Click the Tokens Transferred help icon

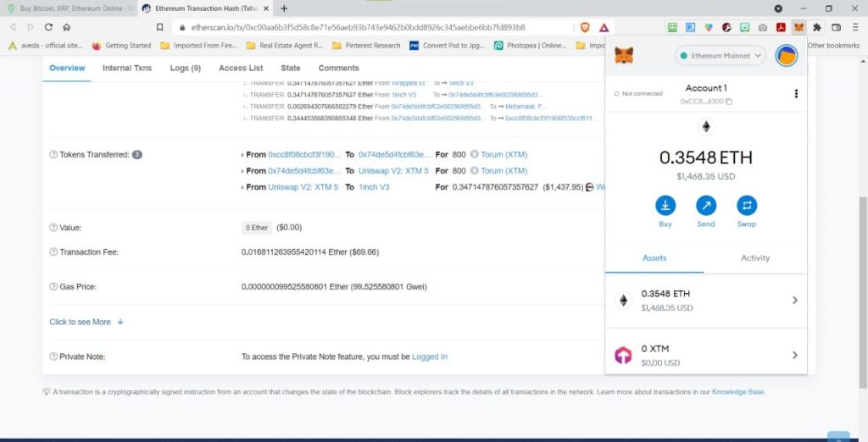pyautogui.click(x=53, y=154)
